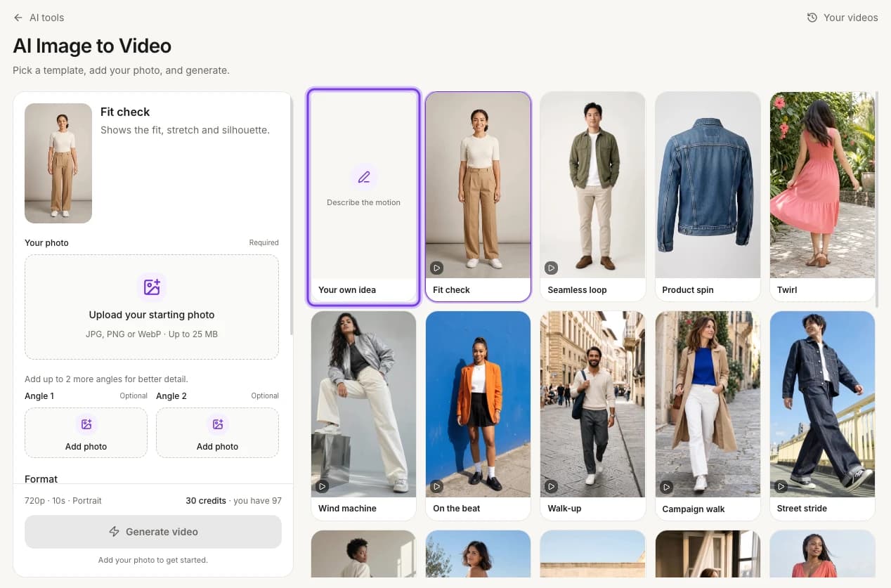Image resolution: width=891 pixels, height=588 pixels.
Task: Play preview on the Walk-up card
Action: [x=552, y=486]
